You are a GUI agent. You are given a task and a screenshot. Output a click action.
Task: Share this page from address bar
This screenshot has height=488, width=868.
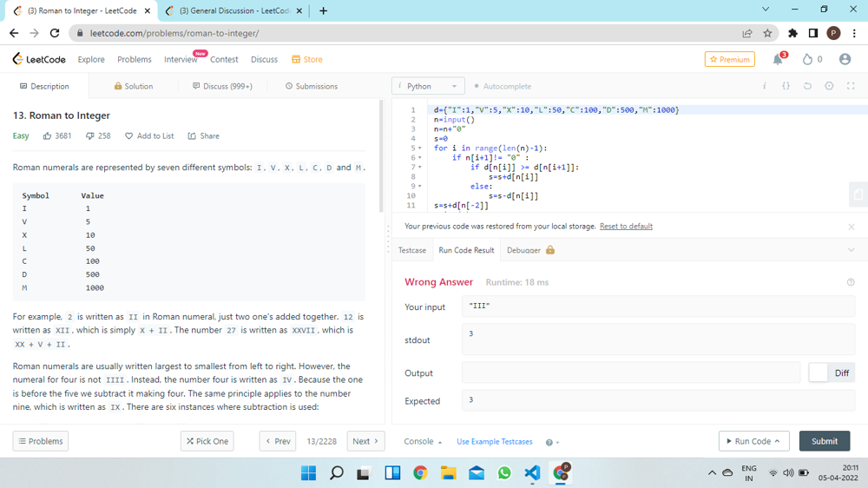(746, 33)
